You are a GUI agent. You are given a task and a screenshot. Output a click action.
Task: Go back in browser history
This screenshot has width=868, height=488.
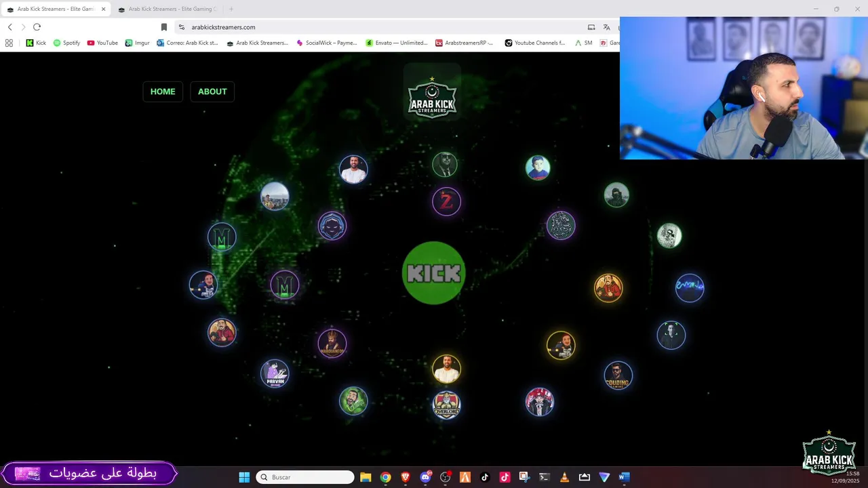coord(9,27)
